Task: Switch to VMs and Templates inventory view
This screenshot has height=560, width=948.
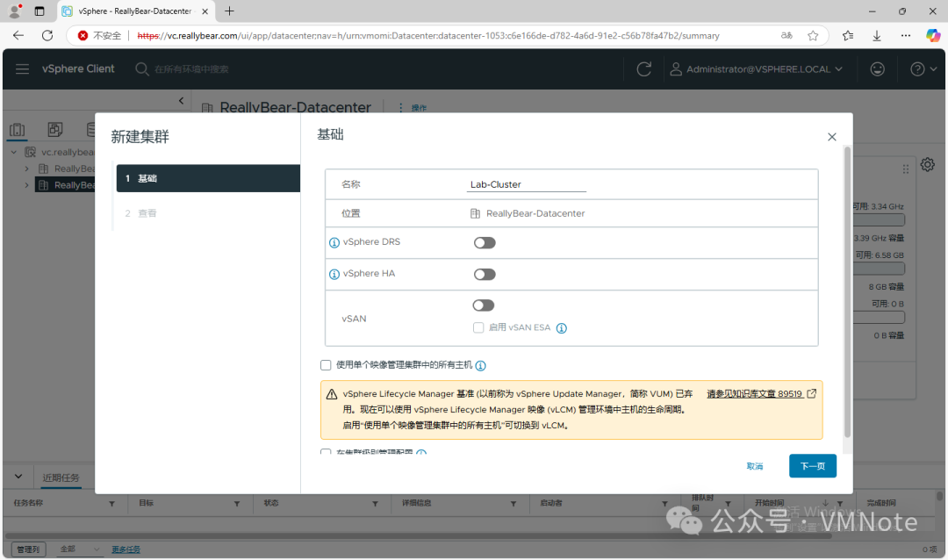Action: [x=55, y=129]
